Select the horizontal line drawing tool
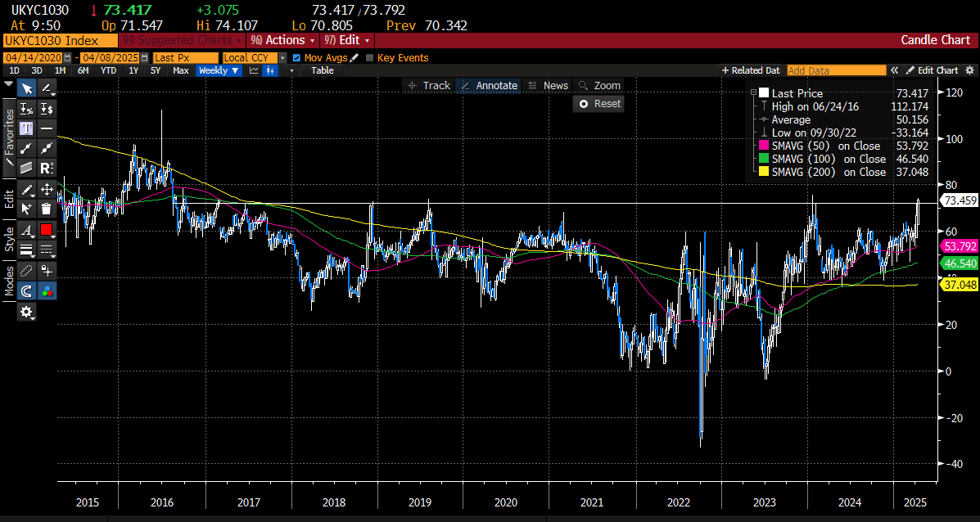980x522 pixels. (x=47, y=128)
